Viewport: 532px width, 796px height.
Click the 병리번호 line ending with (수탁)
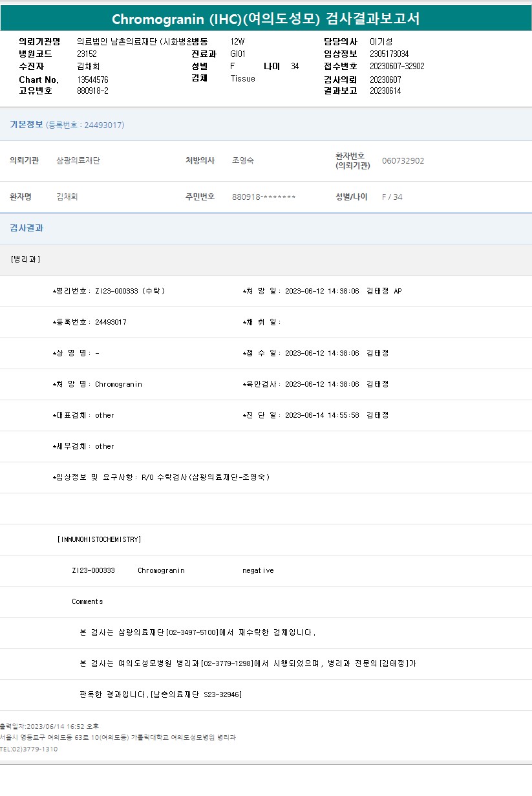pos(109,291)
